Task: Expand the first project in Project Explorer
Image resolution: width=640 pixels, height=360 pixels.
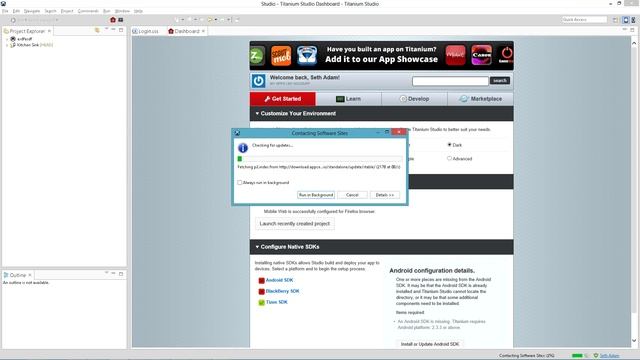Action: tap(7, 39)
